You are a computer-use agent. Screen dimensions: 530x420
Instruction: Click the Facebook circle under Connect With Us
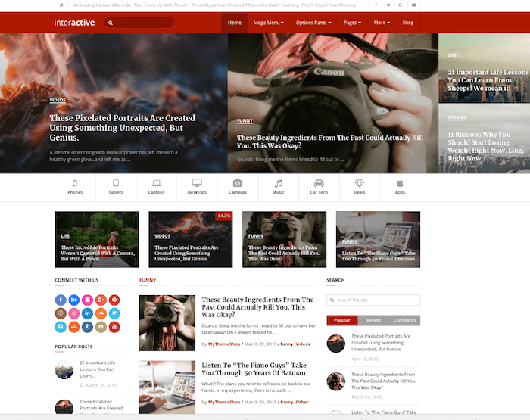click(61, 300)
